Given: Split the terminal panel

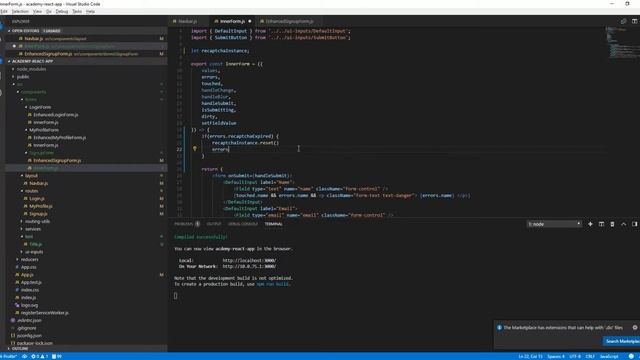Looking at the screenshot, I should click(x=601, y=224).
